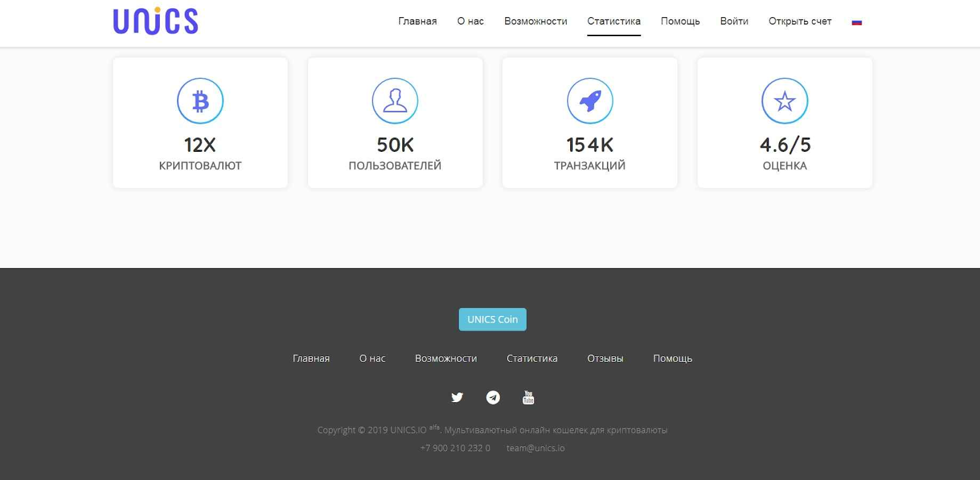The image size is (980, 480).
Task: Follow the footer Возможности link
Action: click(x=446, y=359)
